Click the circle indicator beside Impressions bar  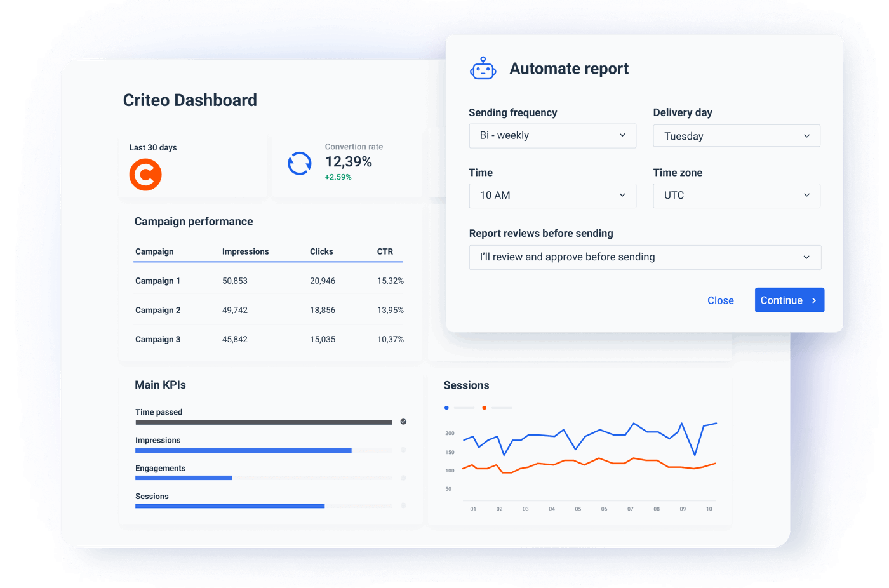point(404,450)
